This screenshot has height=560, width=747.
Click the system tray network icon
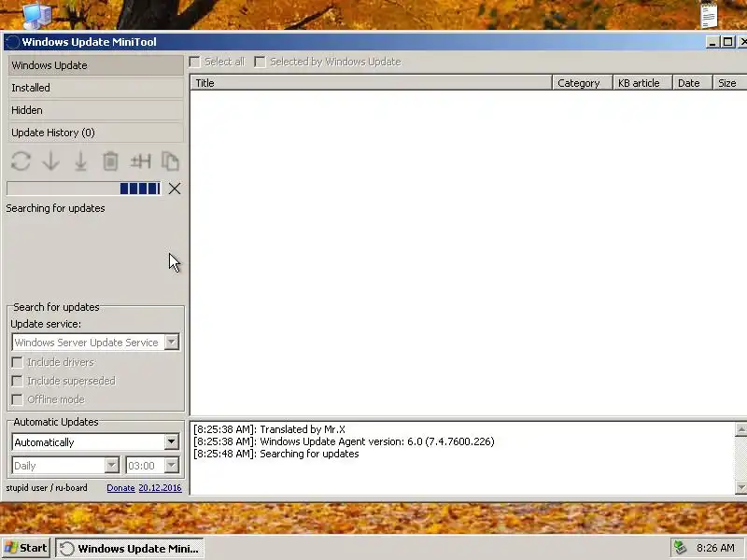pos(681,548)
